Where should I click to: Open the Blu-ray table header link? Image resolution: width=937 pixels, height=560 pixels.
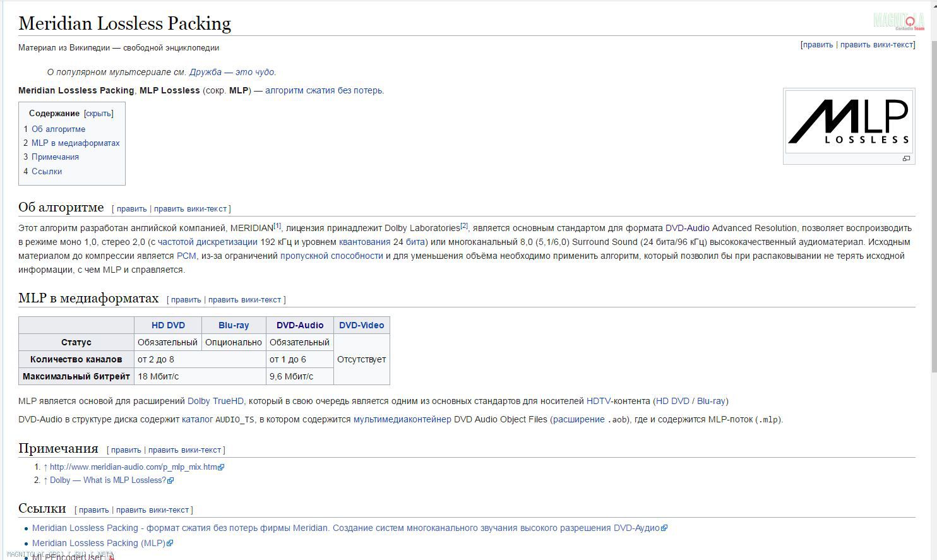tap(234, 325)
